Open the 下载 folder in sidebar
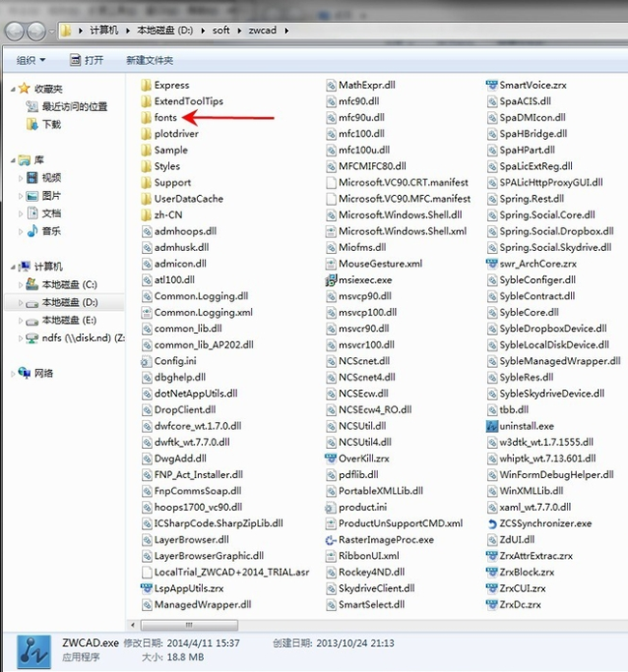 [x=44, y=125]
